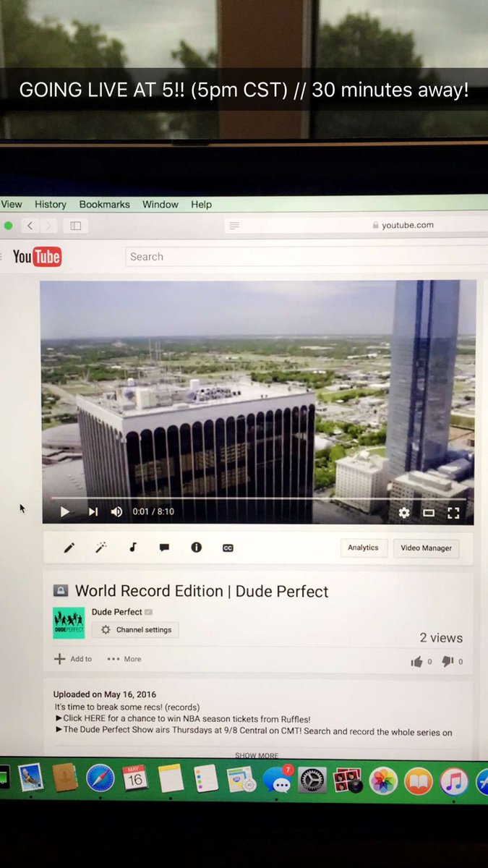Image resolution: width=488 pixels, height=868 pixels.
Task: Open Safari compass icon in Dock
Action: [x=100, y=779]
